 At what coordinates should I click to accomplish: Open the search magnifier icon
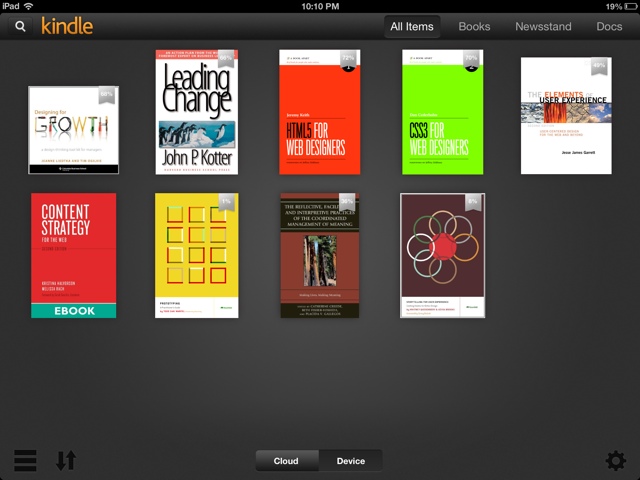tap(20, 27)
